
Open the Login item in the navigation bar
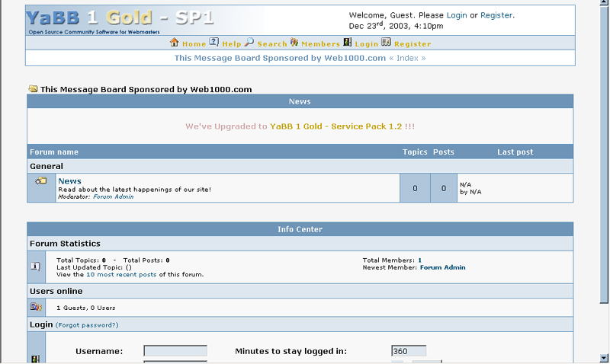tap(367, 44)
